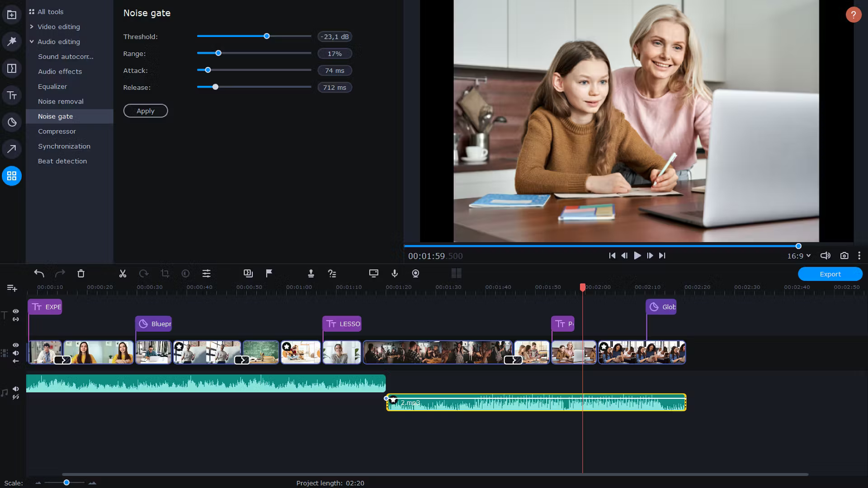Click the marker flag icon
The image size is (868, 488).
269,273
